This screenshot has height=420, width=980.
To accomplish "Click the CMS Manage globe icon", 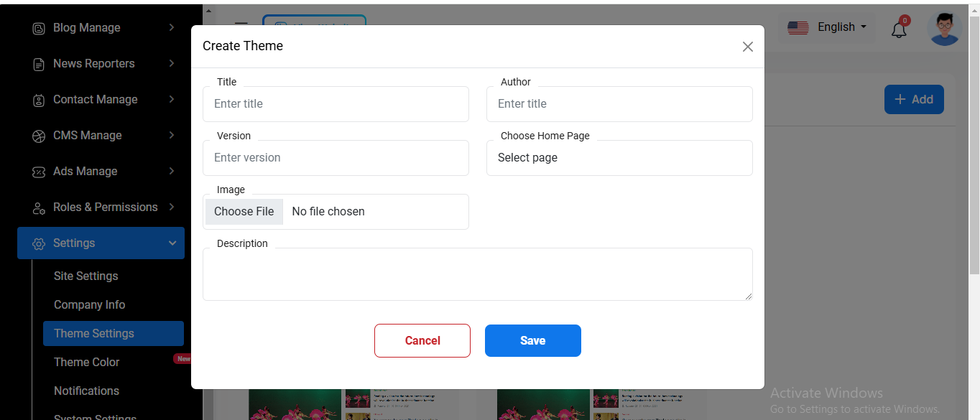I will tap(39, 136).
